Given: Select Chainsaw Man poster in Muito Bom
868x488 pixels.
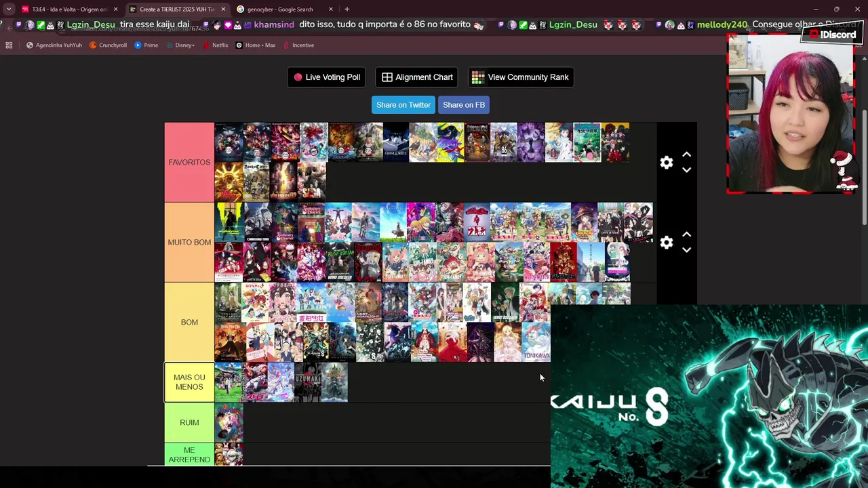Looking at the screenshot, I should tap(258, 222).
